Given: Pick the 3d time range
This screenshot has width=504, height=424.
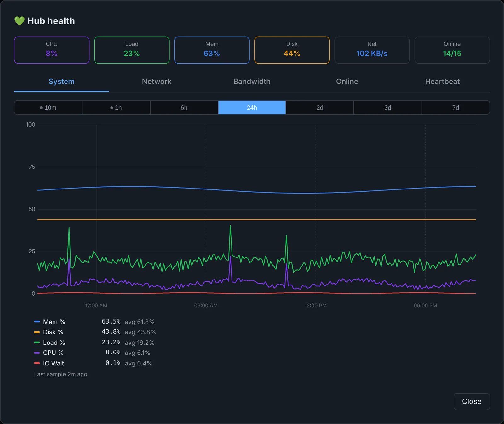Looking at the screenshot, I should [x=388, y=108].
